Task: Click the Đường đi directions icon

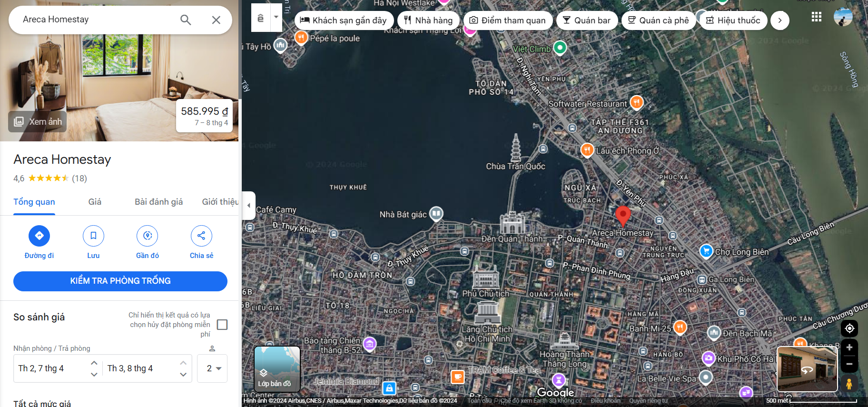Action: click(x=39, y=236)
